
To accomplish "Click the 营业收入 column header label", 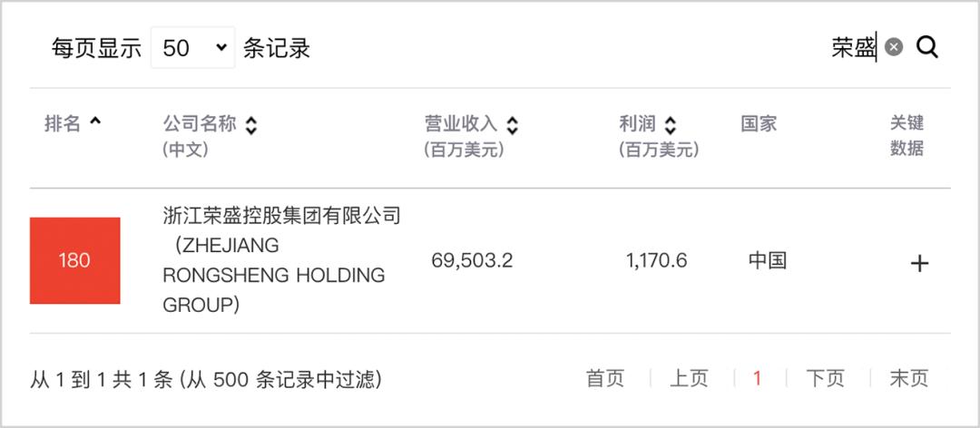I will [x=461, y=123].
